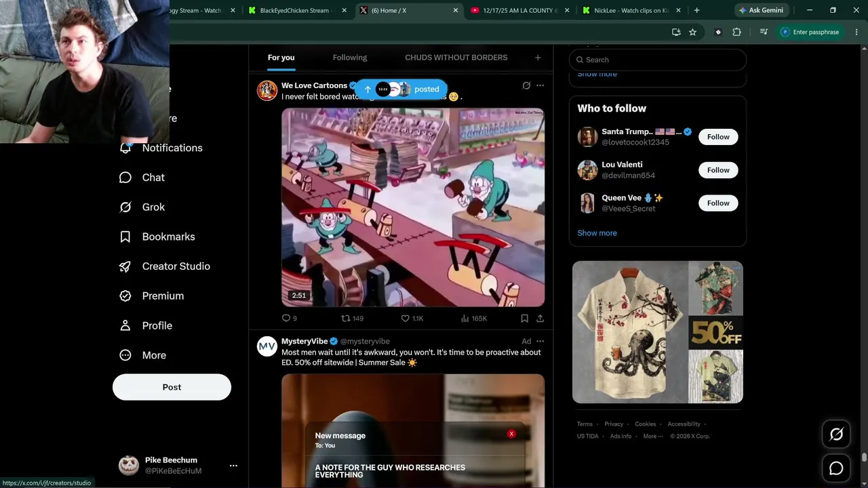Open the floating chat messages button
868x488 pixels.
coord(836,468)
